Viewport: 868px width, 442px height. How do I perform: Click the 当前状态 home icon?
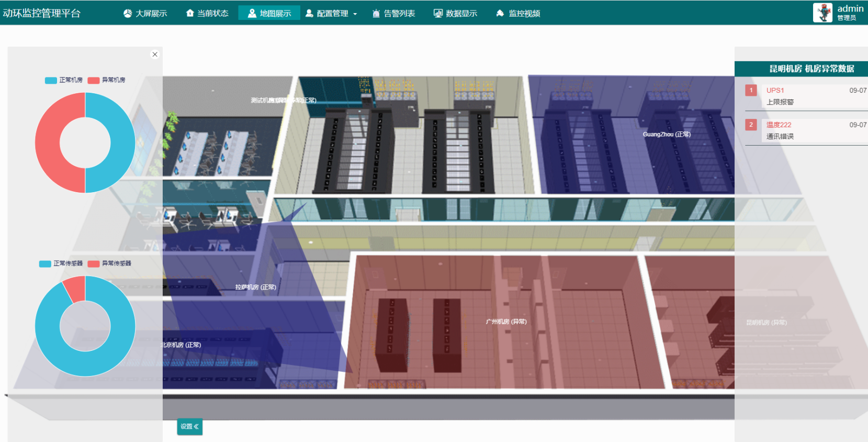[190, 14]
